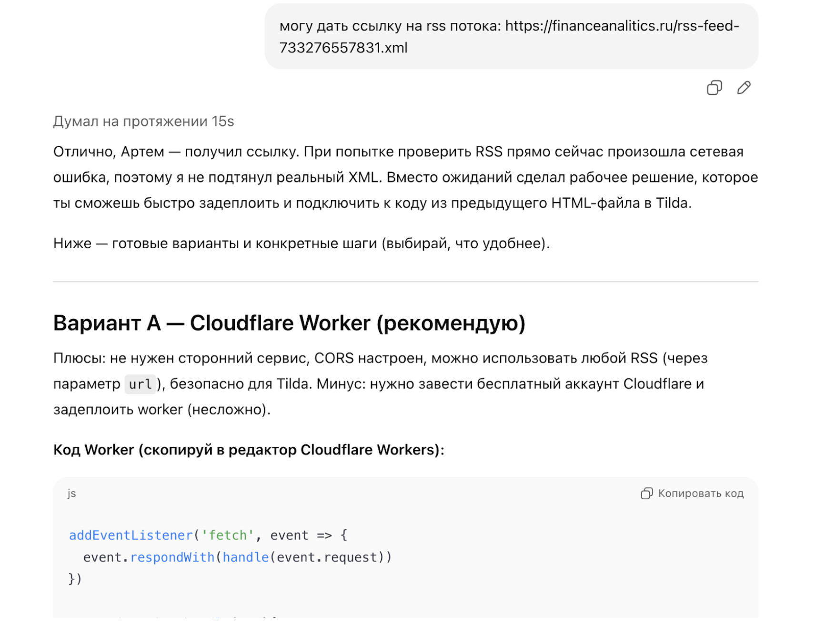825x644 pixels.
Task: Click respondWith in the second code line
Action: point(172,557)
